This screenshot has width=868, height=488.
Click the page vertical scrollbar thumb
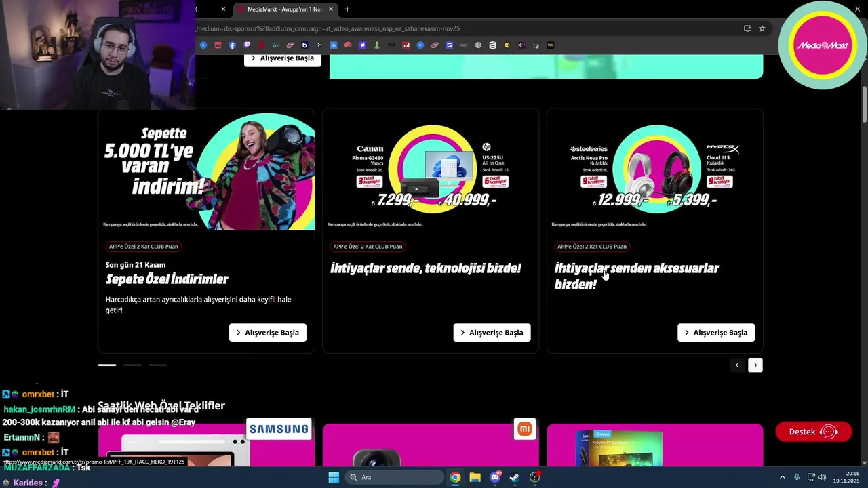(865, 104)
